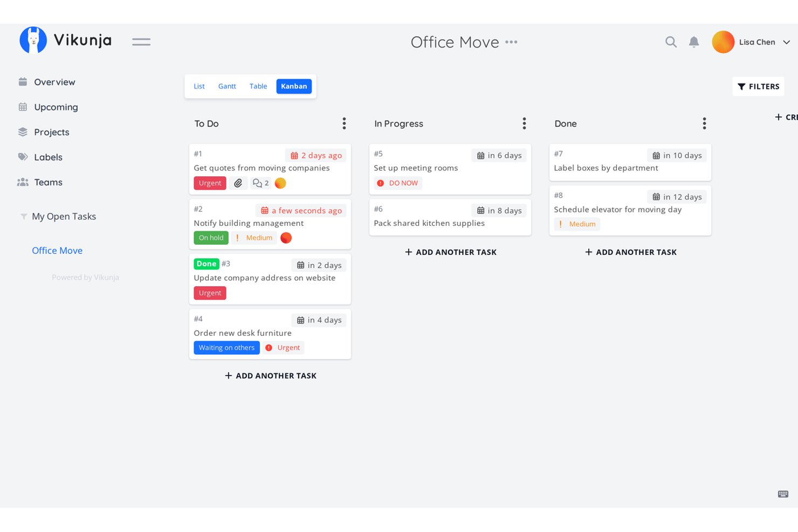
Task: Add another task to To Do column
Action: (x=271, y=376)
